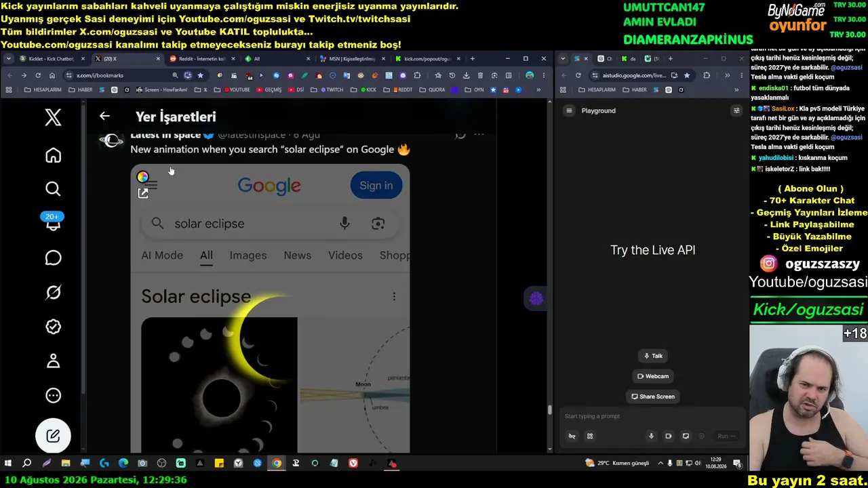Go back from the Yer İşaretleri page
This screenshot has width=868, height=488.
pos(104,117)
